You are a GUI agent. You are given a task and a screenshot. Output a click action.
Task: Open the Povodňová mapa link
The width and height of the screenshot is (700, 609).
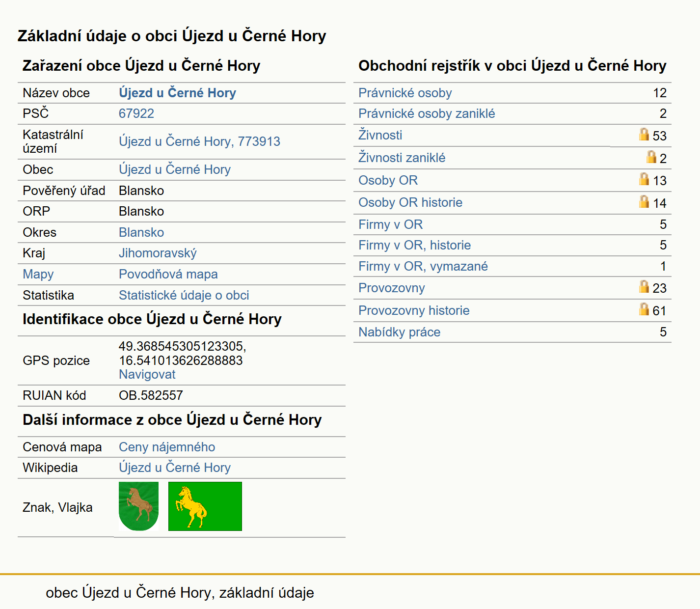click(168, 274)
